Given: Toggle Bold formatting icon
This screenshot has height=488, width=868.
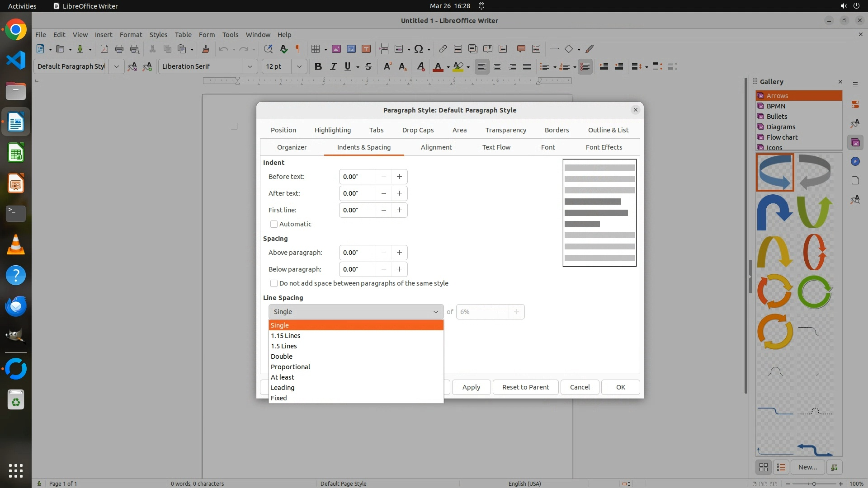Looking at the screenshot, I should [x=318, y=66].
